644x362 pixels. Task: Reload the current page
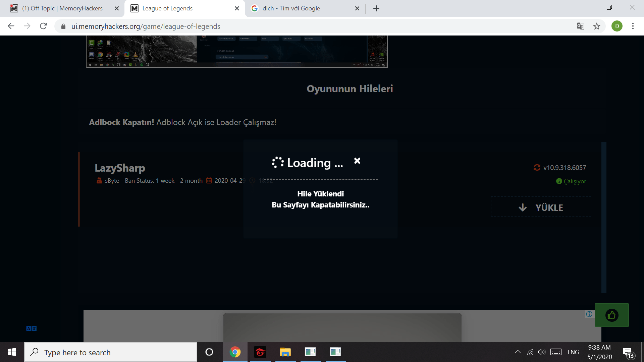pos(43,26)
